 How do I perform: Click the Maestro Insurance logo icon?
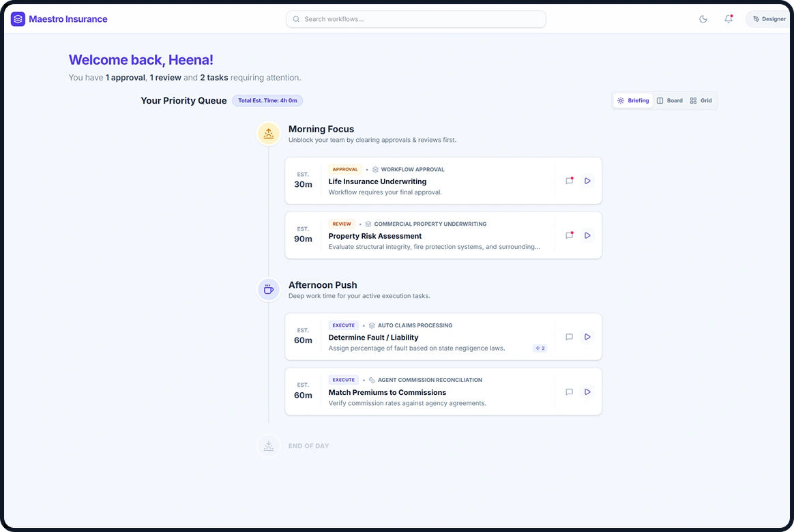click(x=17, y=18)
